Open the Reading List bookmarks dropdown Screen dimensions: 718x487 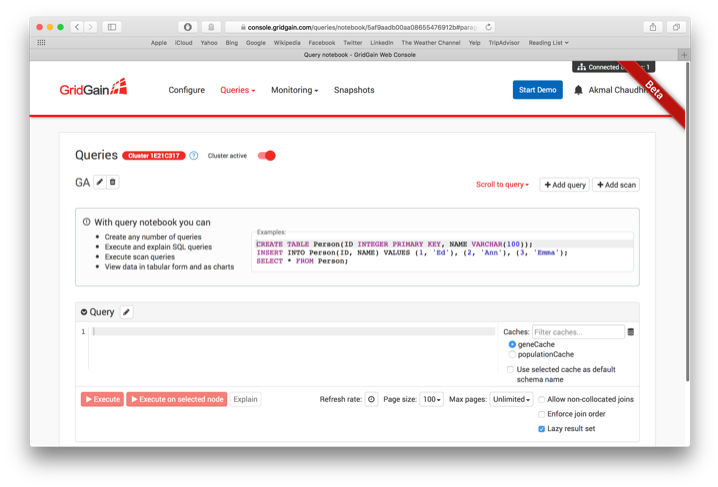548,43
